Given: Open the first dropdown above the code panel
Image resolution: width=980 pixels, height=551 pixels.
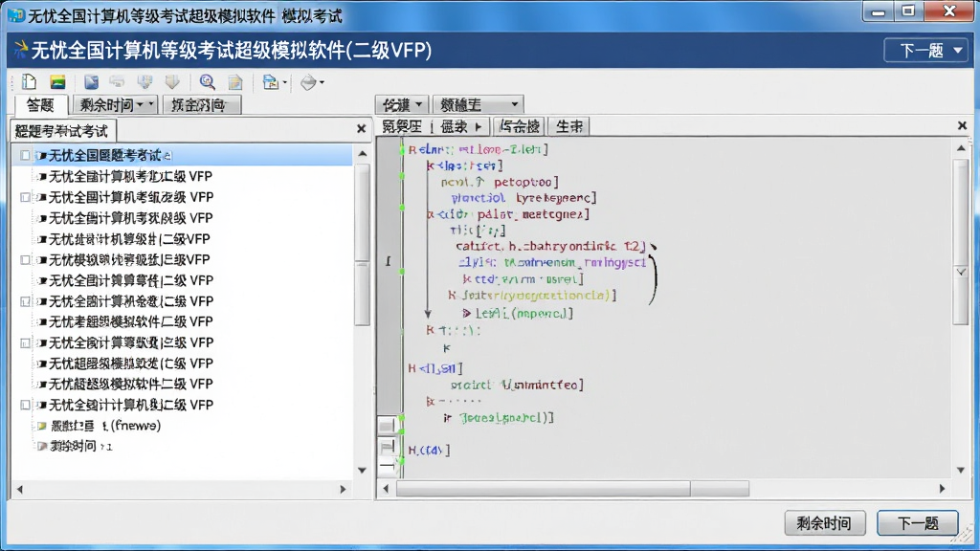Looking at the screenshot, I should click(x=402, y=104).
